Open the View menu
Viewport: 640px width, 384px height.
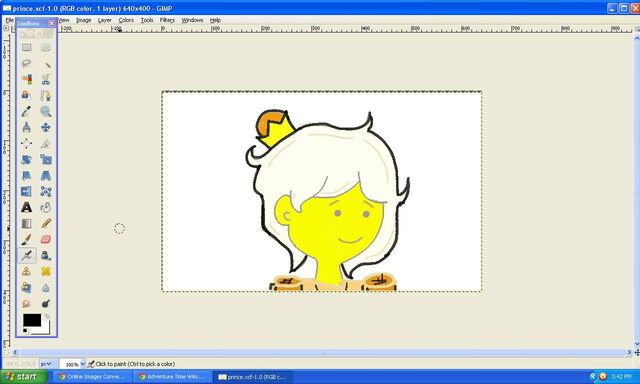coord(64,20)
